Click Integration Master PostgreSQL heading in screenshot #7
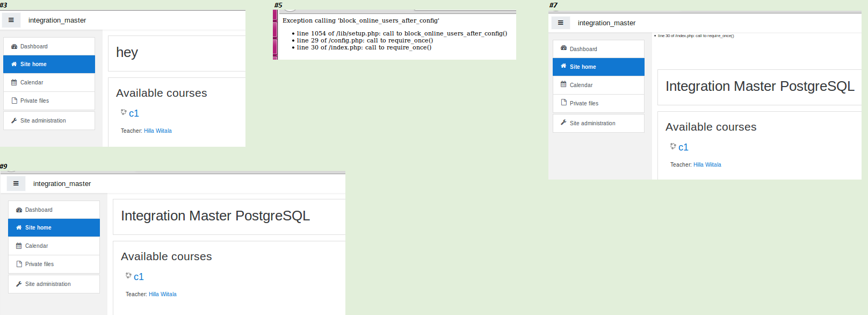Screen dimensions: 868x315 pyautogui.click(x=760, y=86)
